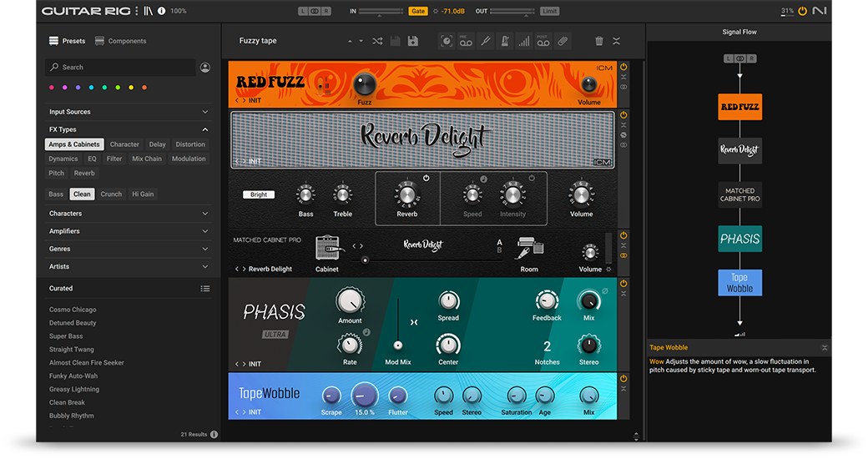Click the Matched Cabinet A/B blend slider

pyautogui.click(x=426, y=260)
